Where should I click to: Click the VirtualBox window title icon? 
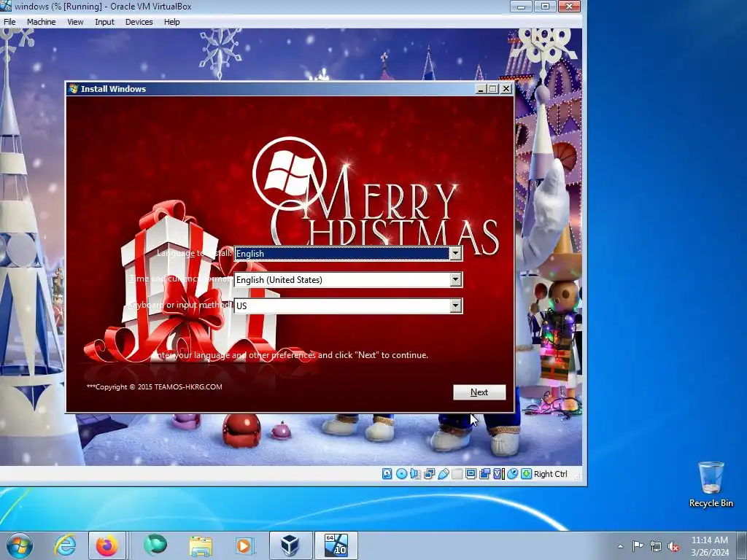[5, 6]
